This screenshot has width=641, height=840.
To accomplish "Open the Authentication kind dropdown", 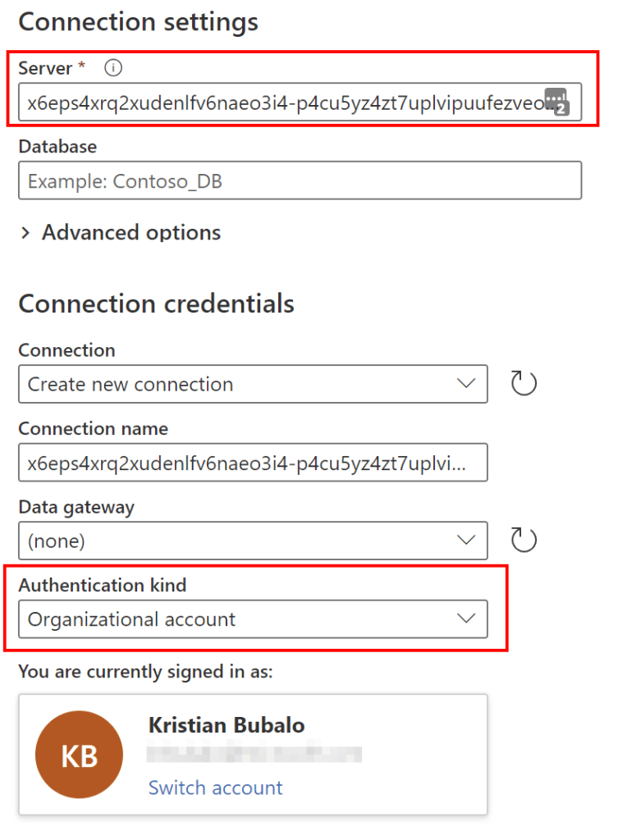I will pos(246,619).
